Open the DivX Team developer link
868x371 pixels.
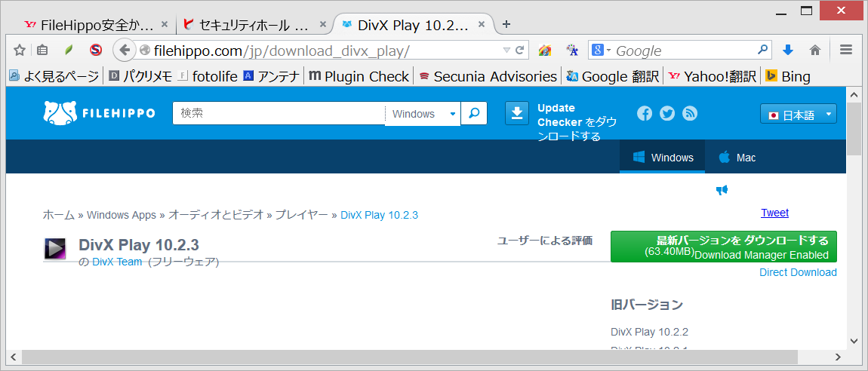click(117, 262)
